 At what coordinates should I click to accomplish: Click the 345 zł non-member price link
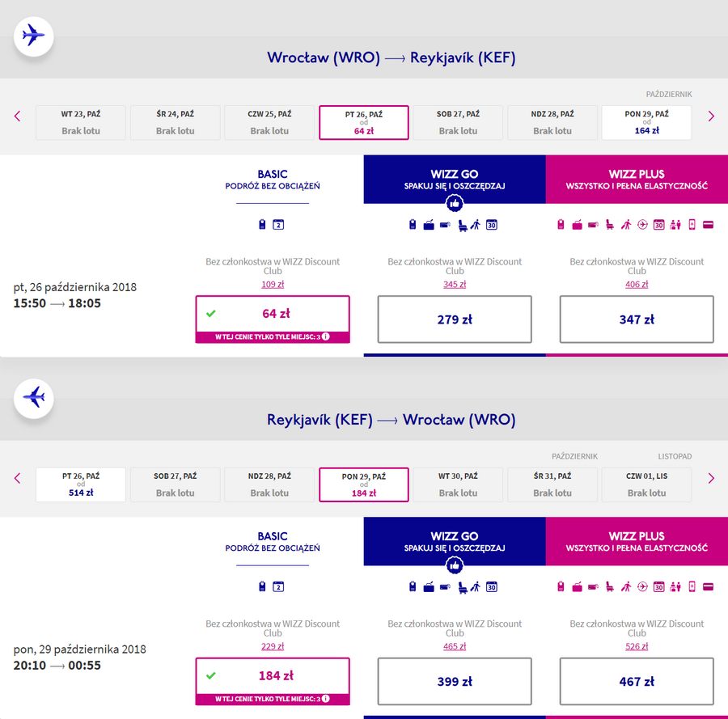(x=455, y=284)
